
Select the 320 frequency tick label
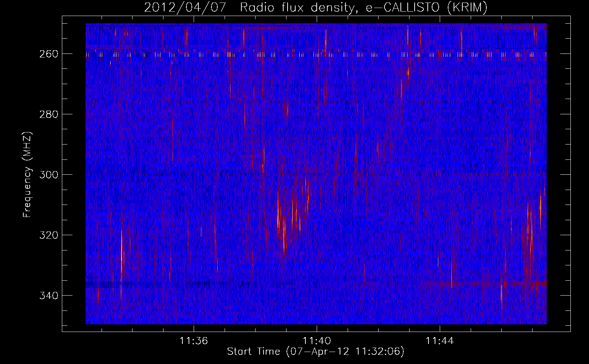(48, 235)
